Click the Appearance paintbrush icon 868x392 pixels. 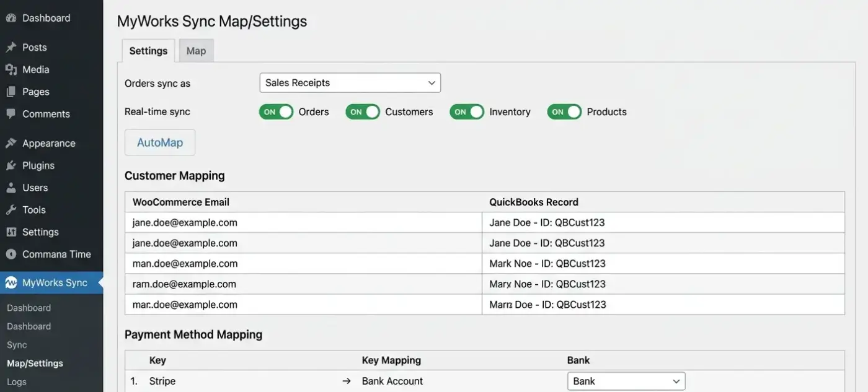[x=11, y=143]
